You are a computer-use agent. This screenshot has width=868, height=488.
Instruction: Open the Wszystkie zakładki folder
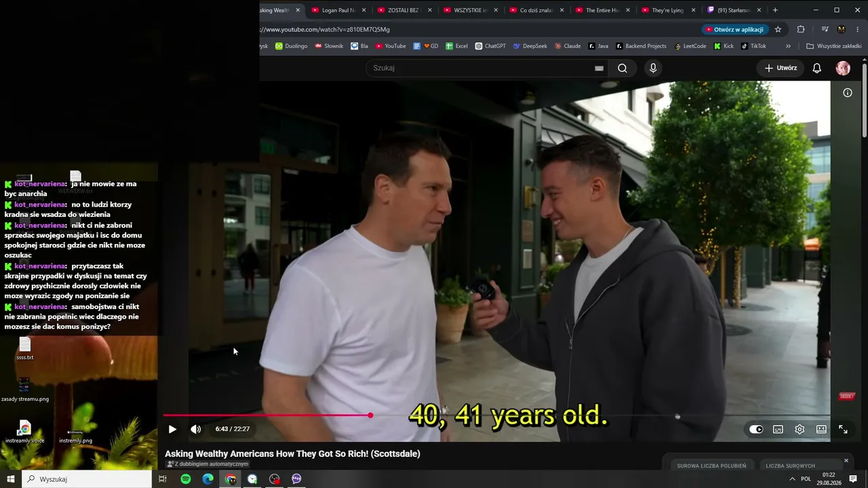click(834, 46)
